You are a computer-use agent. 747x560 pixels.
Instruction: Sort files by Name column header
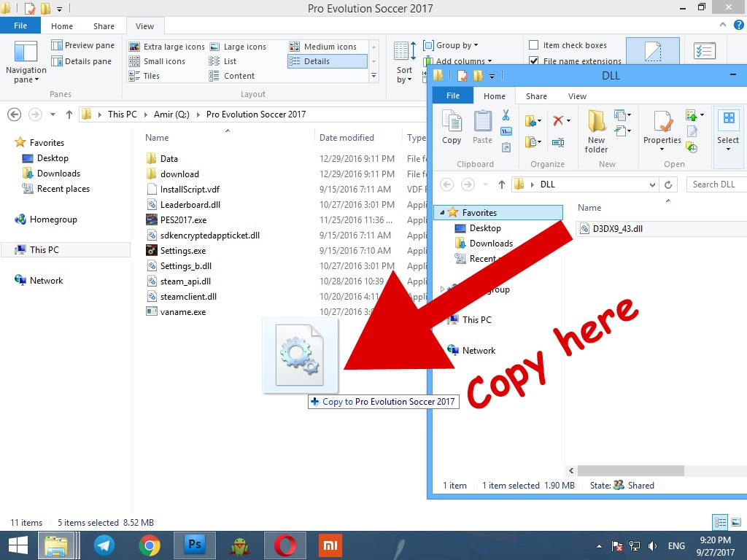pos(157,138)
